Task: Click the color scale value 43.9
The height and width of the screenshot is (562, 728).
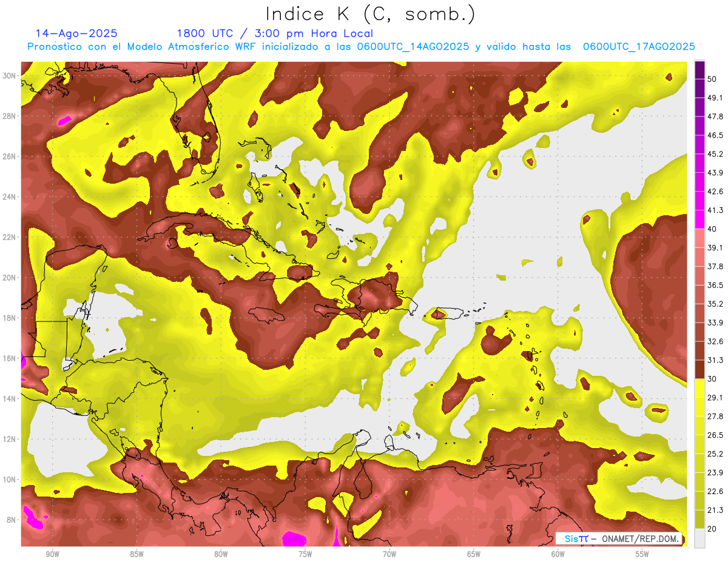Action: click(715, 173)
